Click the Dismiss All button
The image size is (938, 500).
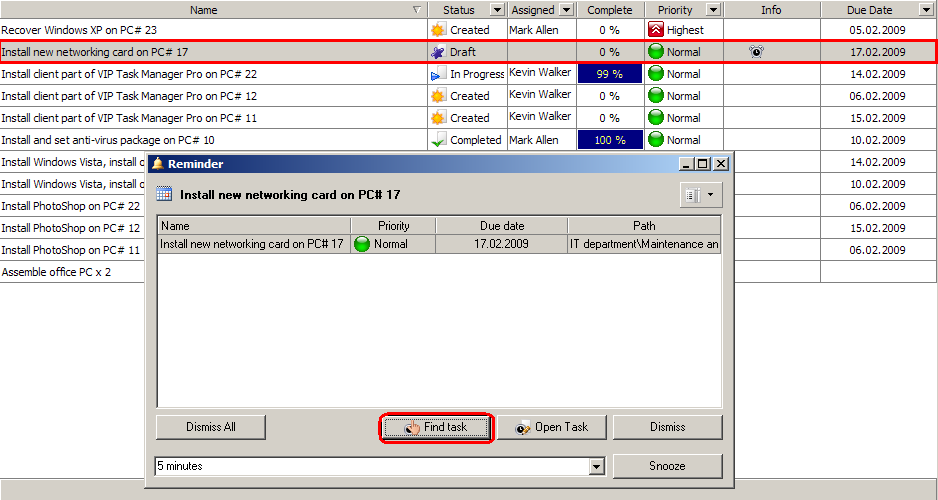click(x=211, y=427)
